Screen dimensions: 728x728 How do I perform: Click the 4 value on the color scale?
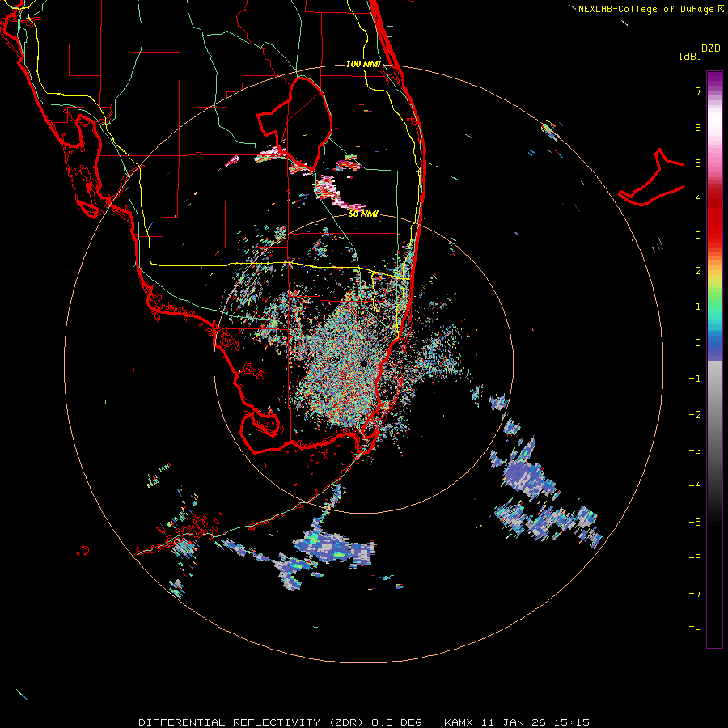click(x=698, y=199)
